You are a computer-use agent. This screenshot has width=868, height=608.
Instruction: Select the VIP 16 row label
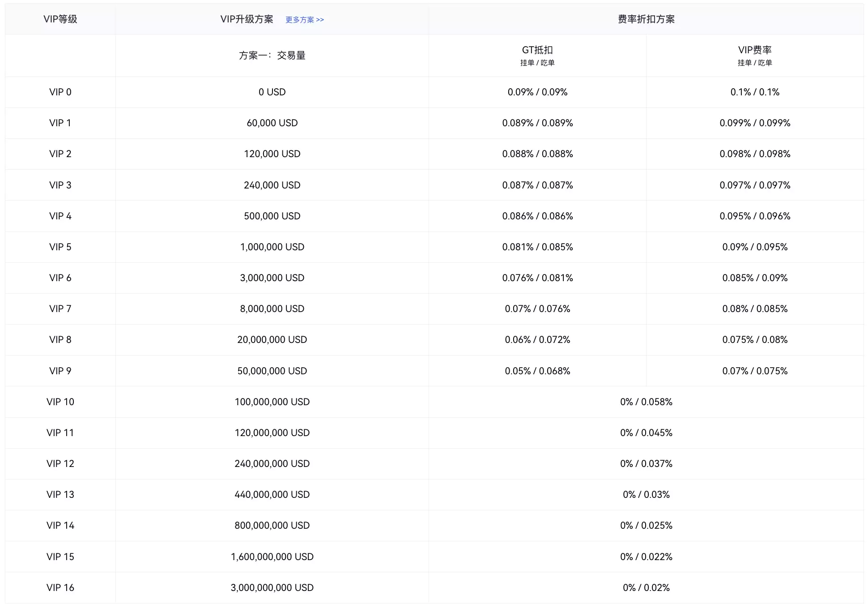pyautogui.click(x=60, y=588)
